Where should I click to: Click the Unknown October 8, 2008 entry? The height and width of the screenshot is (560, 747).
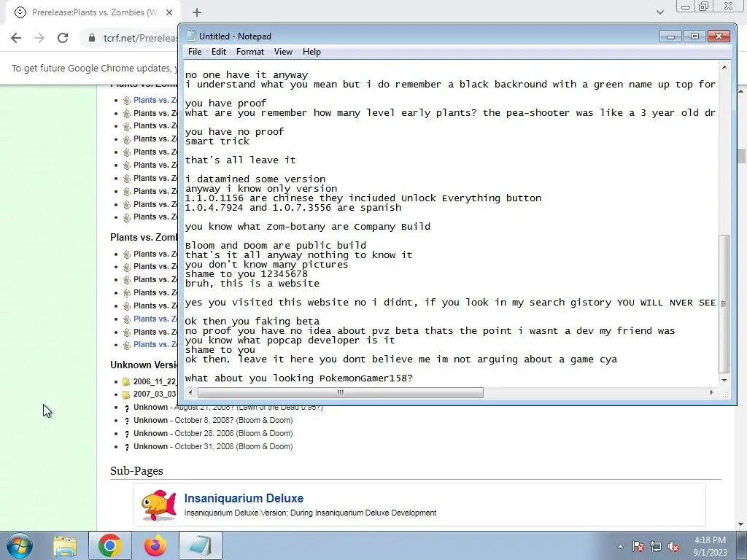point(213,421)
